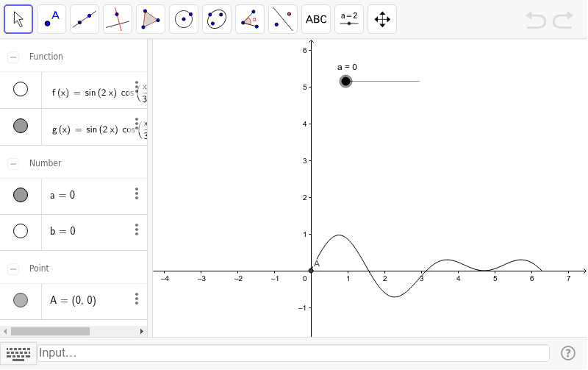
Task: Select point A at the origin
Action: (311, 271)
